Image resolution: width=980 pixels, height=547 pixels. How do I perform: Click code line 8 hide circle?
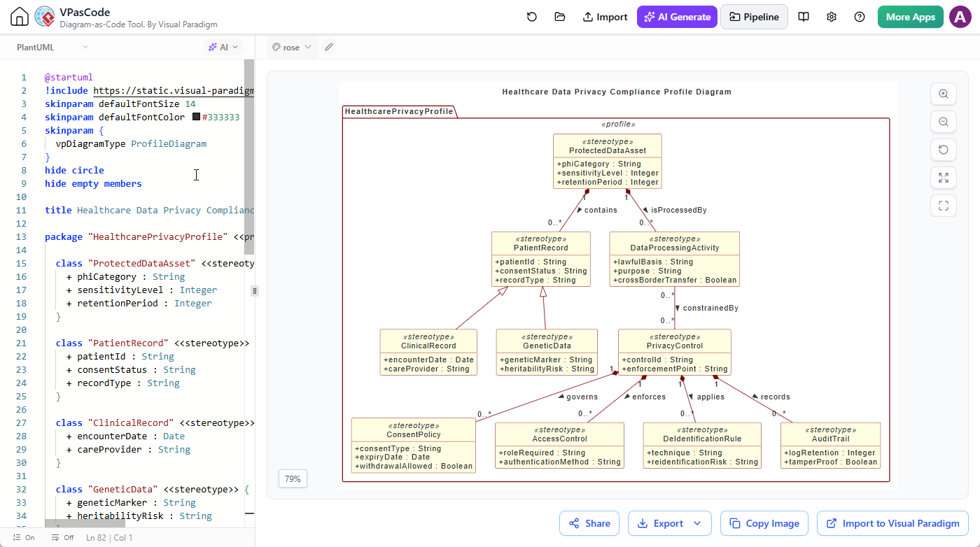74,171
